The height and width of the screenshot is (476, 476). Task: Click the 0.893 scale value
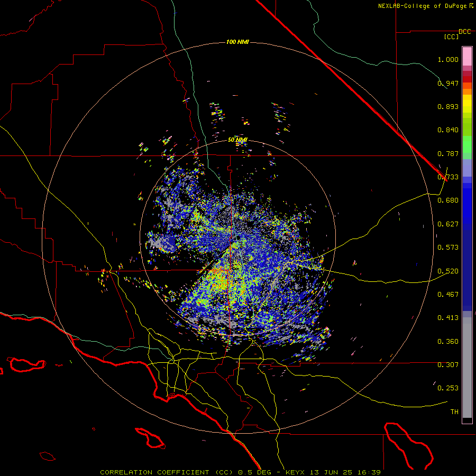[x=448, y=106]
